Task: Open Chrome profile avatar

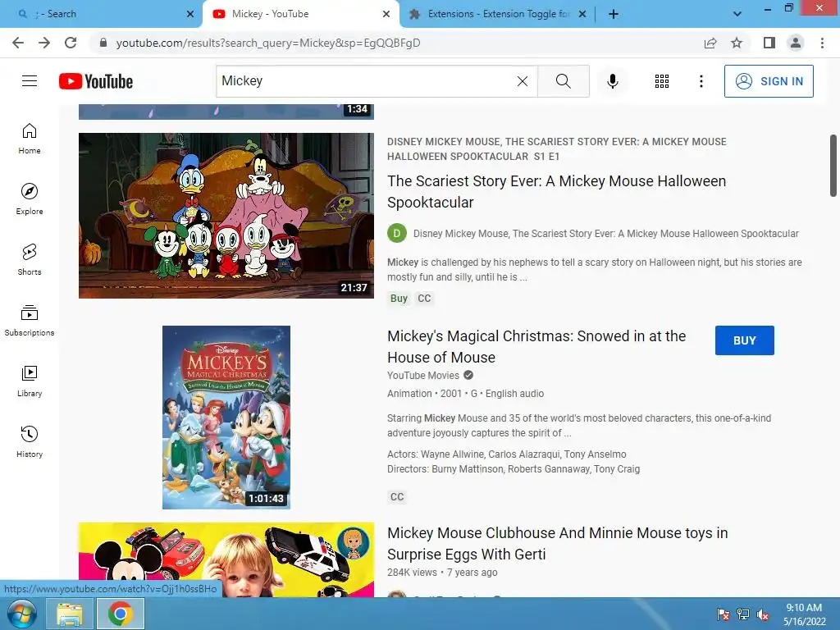Action: (x=796, y=43)
